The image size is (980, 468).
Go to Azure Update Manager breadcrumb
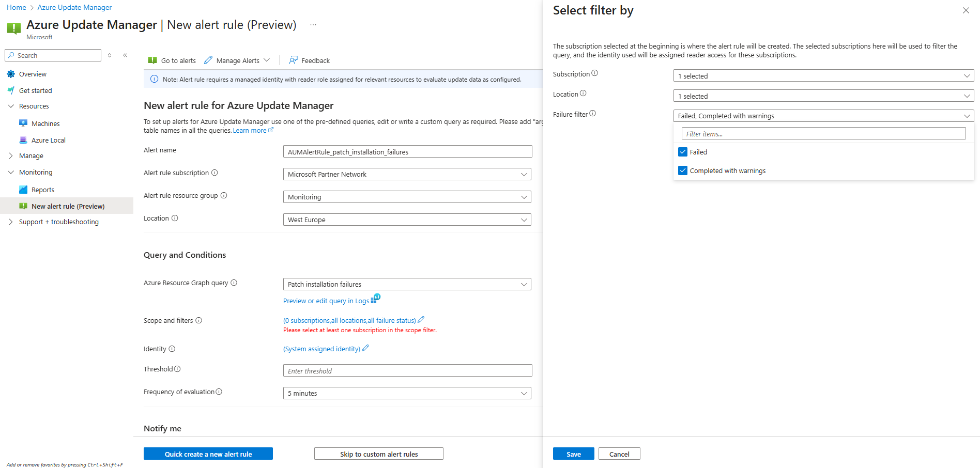(x=74, y=7)
